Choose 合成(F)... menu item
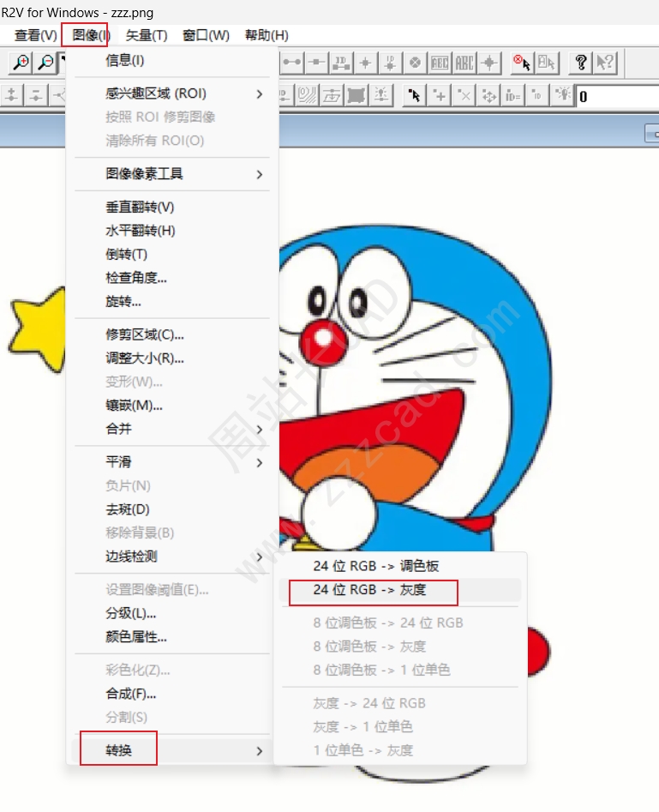Screen dimensions: 659x812 tap(172, 694)
